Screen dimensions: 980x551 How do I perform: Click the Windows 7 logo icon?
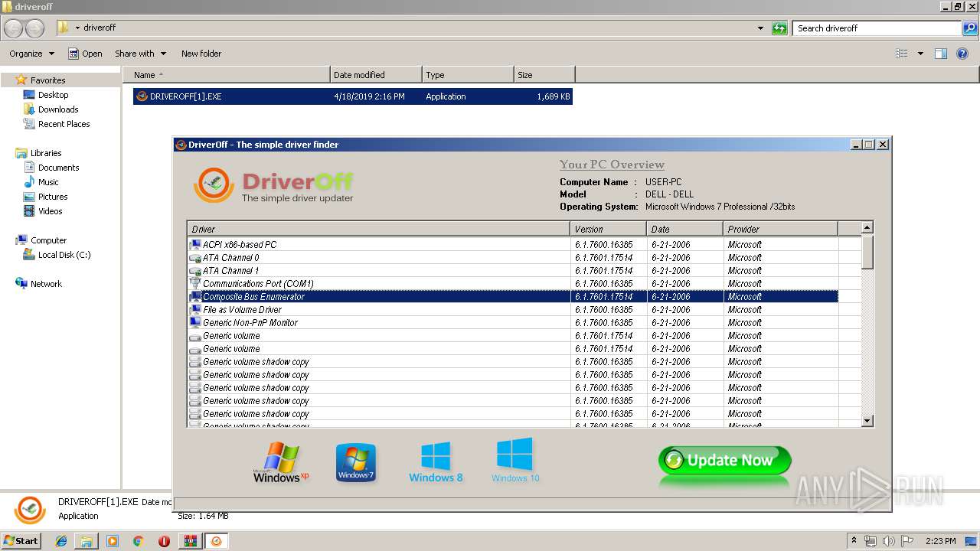(356, 462)
